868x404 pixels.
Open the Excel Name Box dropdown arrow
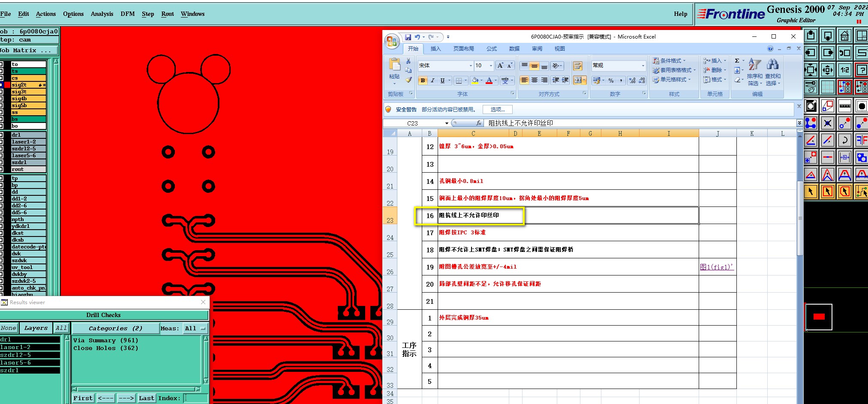(x=447, y=123)
